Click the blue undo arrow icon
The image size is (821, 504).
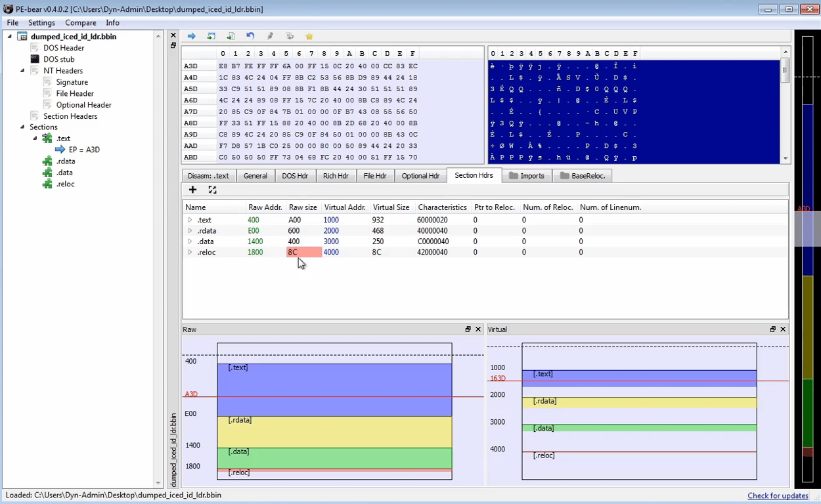[x=250, y=36]
